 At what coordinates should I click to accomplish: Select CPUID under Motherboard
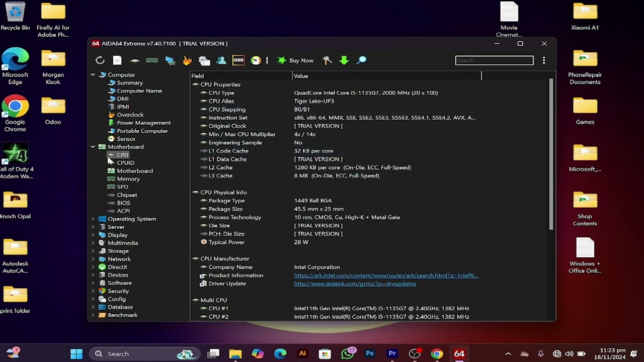click(x=125, y=163)
